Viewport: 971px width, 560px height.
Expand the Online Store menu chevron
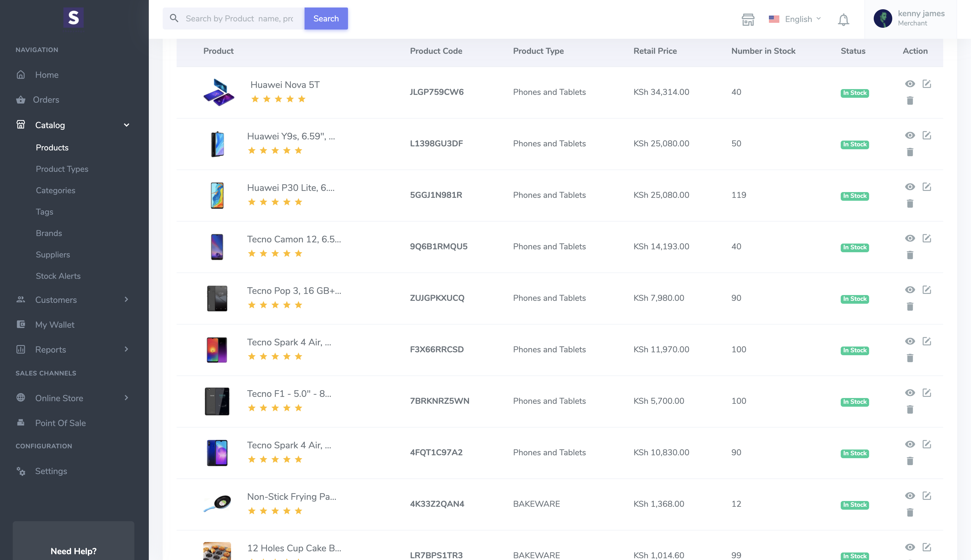tap(126, 398)
